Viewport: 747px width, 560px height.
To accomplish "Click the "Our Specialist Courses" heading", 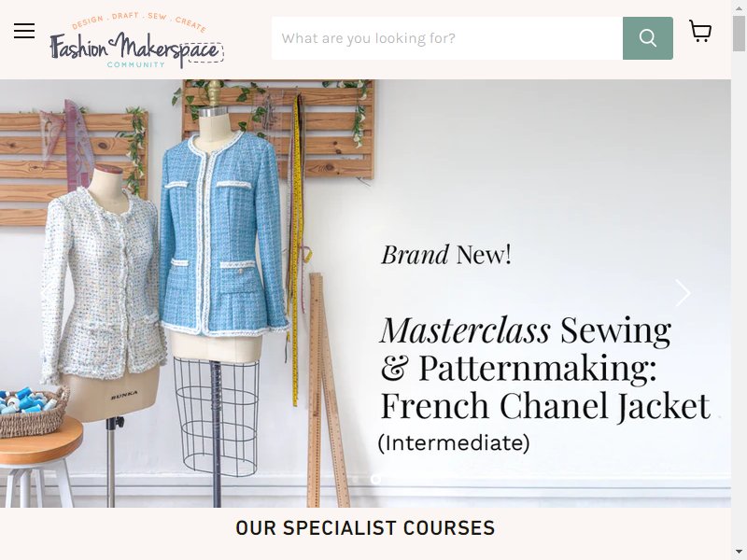I will (x=365, y=528).
